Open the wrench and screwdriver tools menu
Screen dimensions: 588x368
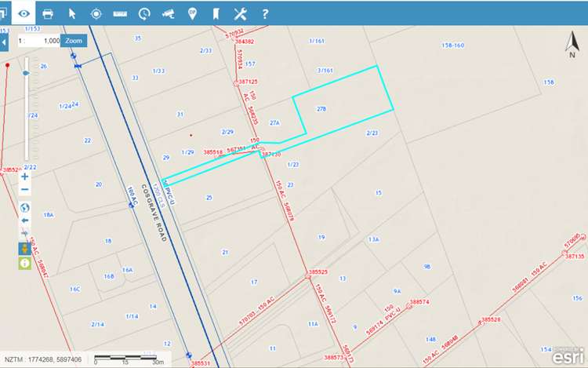(240, 13)
